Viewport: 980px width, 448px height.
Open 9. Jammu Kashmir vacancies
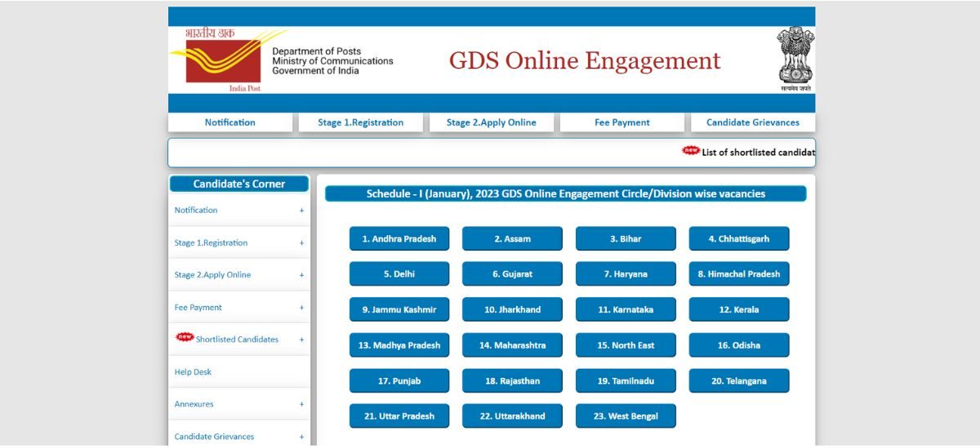[x=399, y=310]
